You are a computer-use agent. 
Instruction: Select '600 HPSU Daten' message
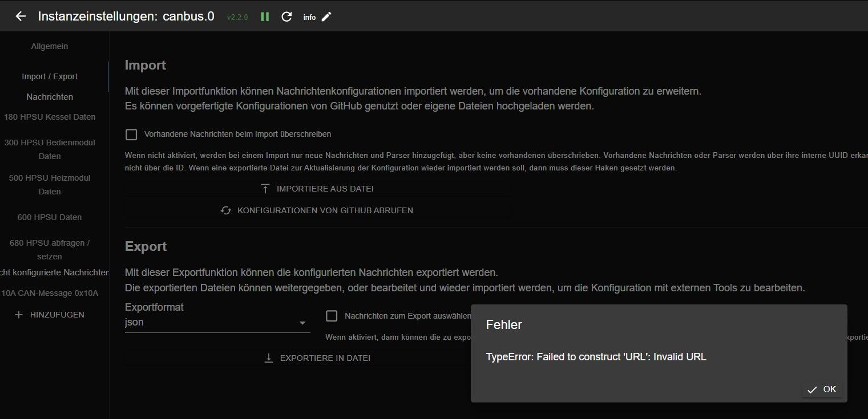[50, 217]
